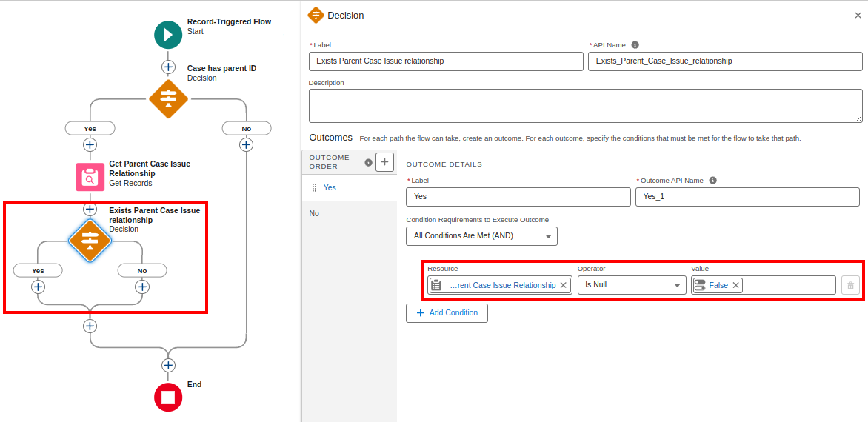Click info icon next to Outcome Order
The image size is (868, 422).
368,162
